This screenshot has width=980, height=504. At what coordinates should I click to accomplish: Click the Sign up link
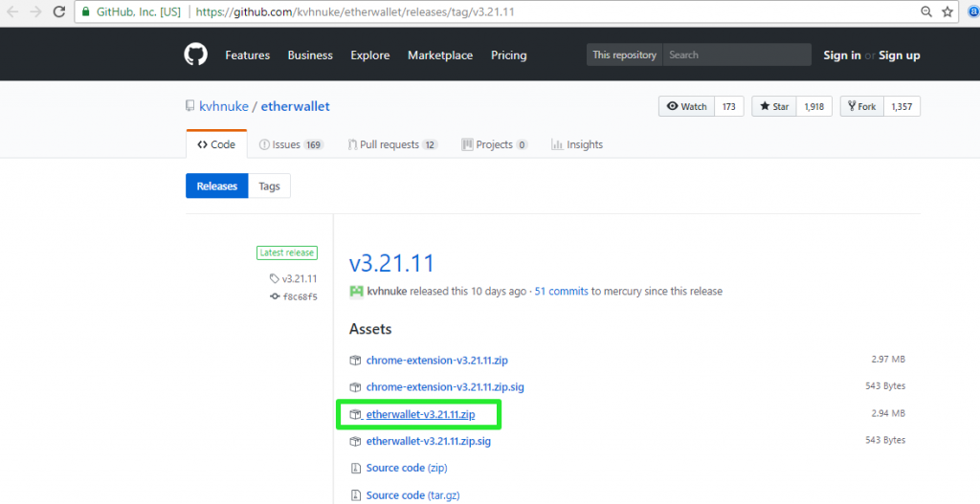[900, 55]
